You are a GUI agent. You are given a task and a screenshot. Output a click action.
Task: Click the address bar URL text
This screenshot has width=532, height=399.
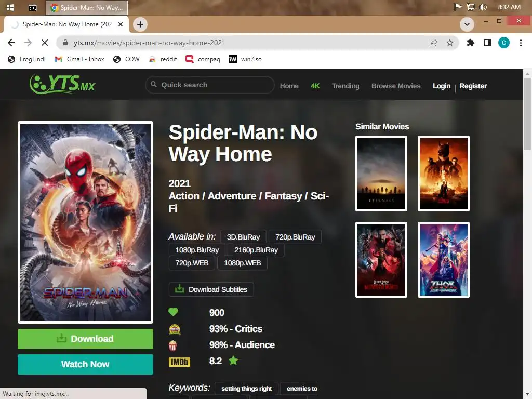tap(149, 43)
